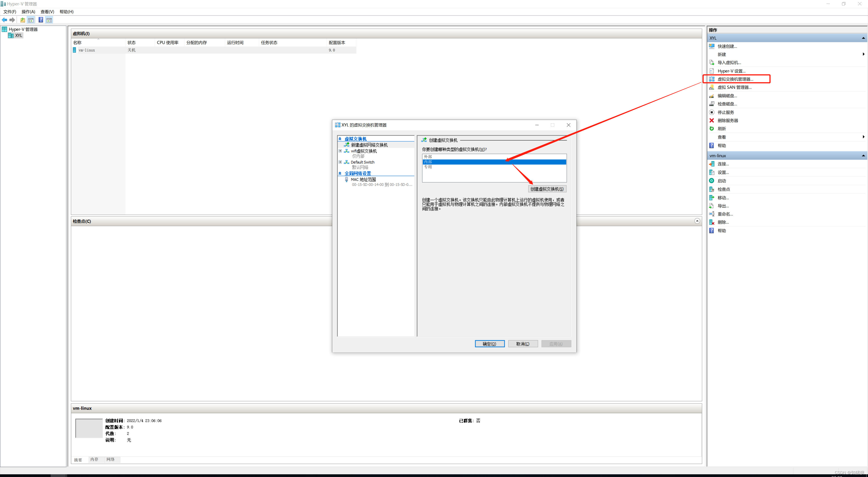
Task: Open the 操作(A) menu
Action: [x=28, y=12]
